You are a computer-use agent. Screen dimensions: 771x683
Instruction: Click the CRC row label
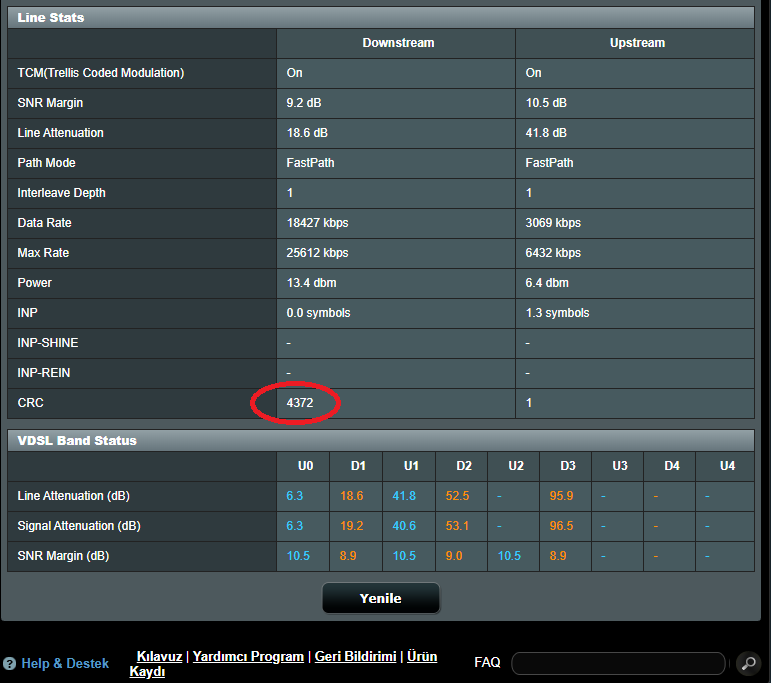click(30, 403)
